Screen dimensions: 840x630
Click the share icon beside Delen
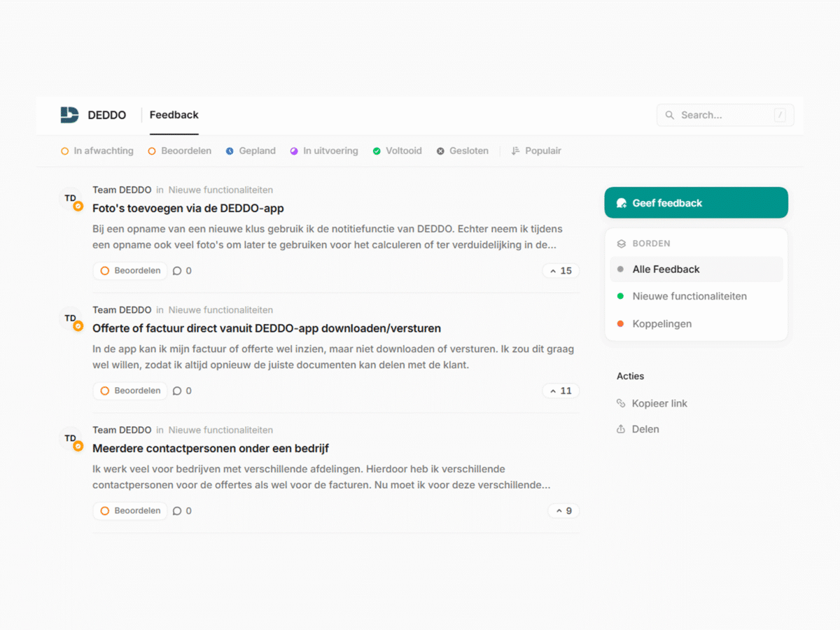[621, 429]
